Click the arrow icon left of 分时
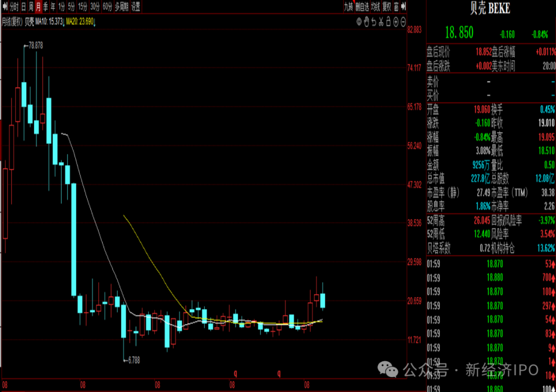 click(5, 7)
